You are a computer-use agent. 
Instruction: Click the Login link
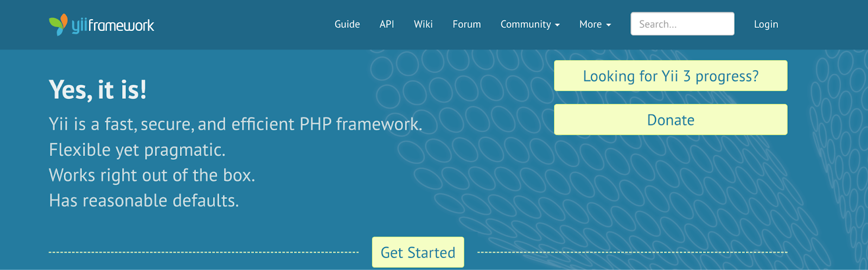pos(766,24)
